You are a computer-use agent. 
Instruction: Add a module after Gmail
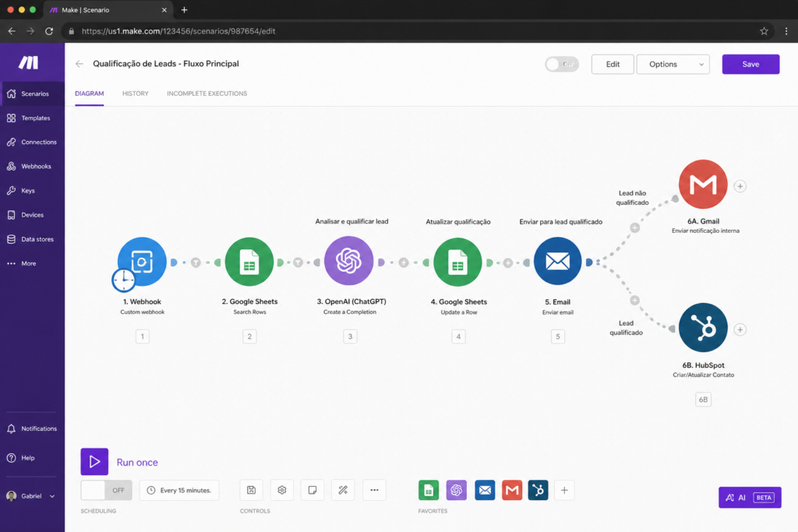click(x=740, y=186)
